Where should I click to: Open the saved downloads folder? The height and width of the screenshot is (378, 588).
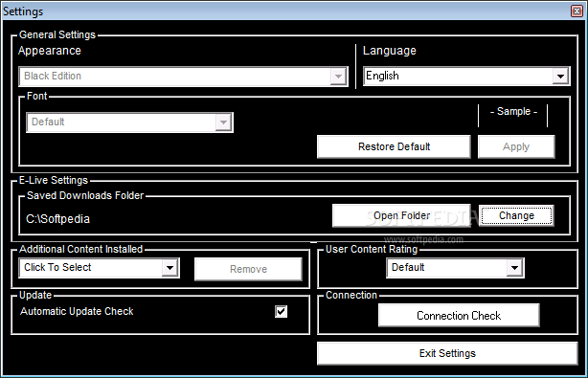coord(401,215)
